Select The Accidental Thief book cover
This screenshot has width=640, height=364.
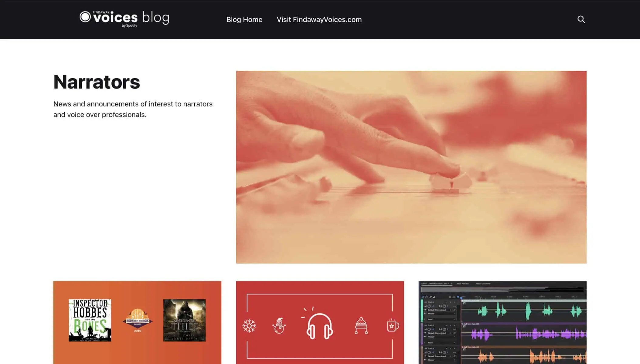(184, 320)
